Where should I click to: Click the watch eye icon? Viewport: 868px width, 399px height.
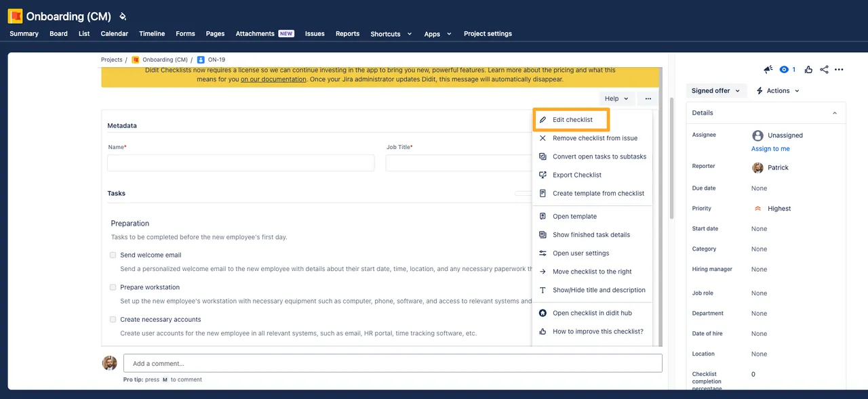[x=785, y=70]
